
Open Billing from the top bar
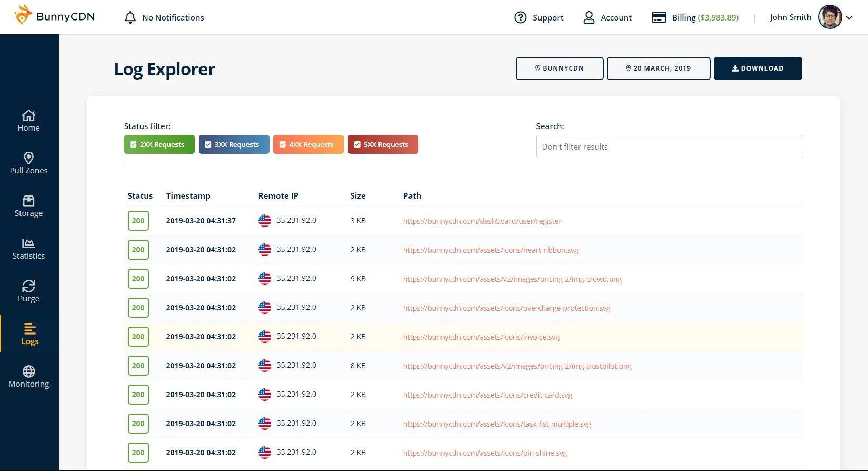pos(695,17)
